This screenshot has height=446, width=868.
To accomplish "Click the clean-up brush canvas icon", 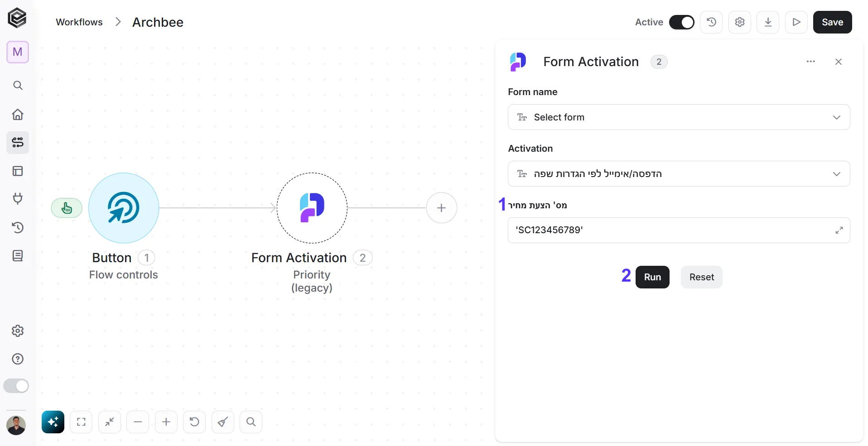I will 223,422.
